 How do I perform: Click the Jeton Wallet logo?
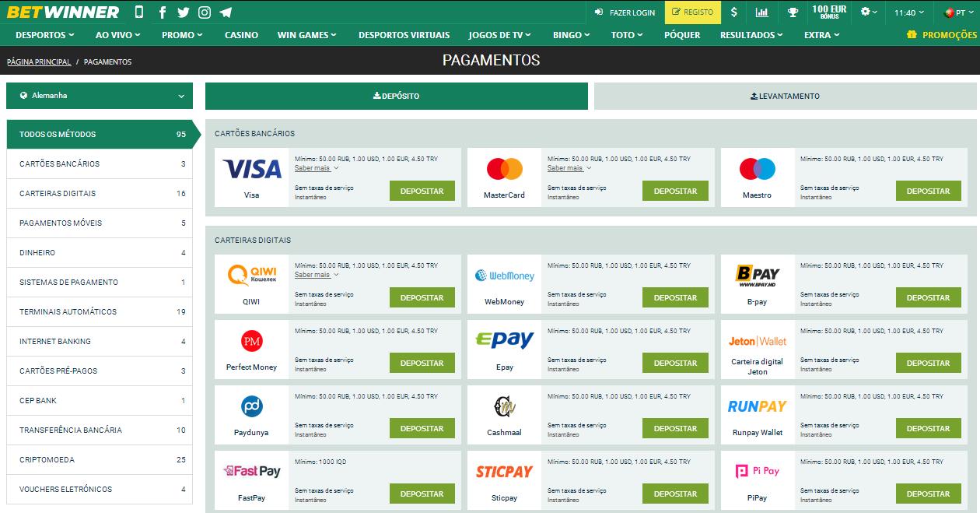(x=757, y=341)
